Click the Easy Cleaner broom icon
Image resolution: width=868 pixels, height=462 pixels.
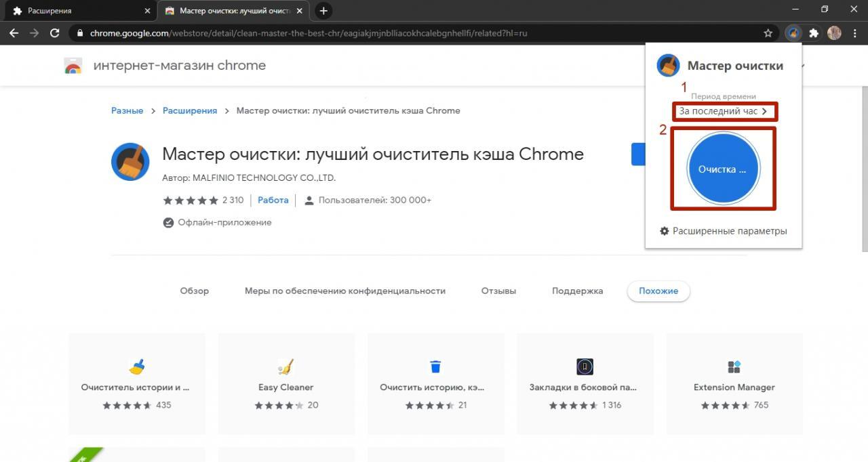coord(285,366)
